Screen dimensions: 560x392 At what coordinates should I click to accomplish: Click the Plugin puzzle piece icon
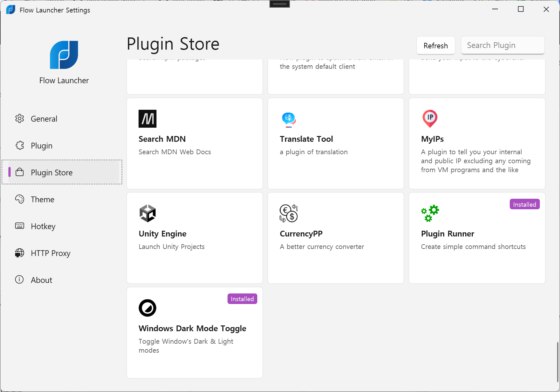20,145
